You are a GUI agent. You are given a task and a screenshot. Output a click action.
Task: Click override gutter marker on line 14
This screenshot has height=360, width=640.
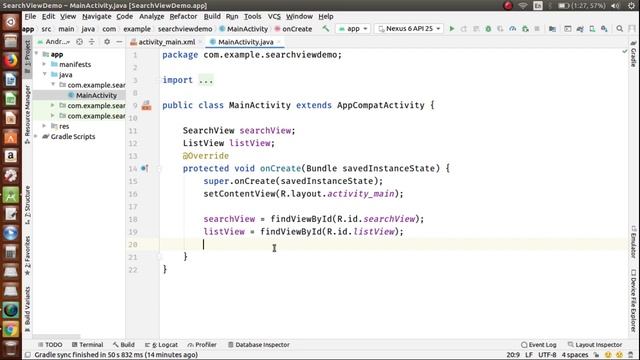pyautogui.click(x=144, y=168)
